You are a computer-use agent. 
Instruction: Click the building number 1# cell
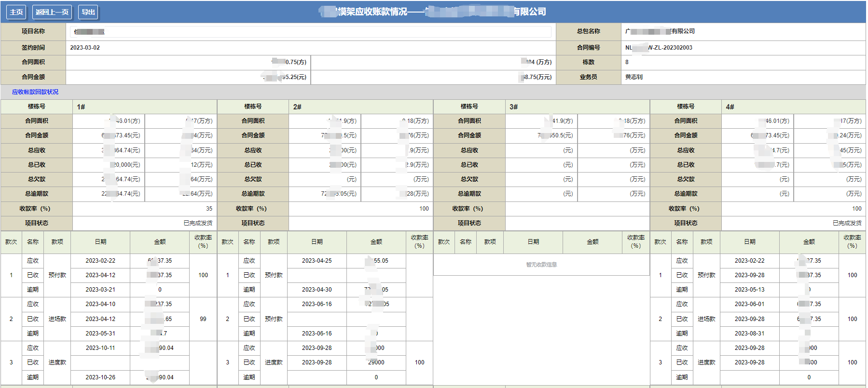pos(81,107)
